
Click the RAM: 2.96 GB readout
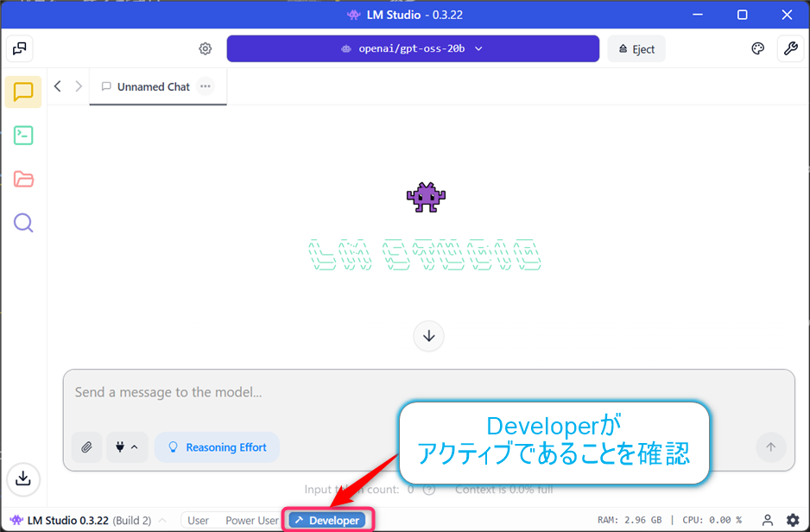pos(630,520)
